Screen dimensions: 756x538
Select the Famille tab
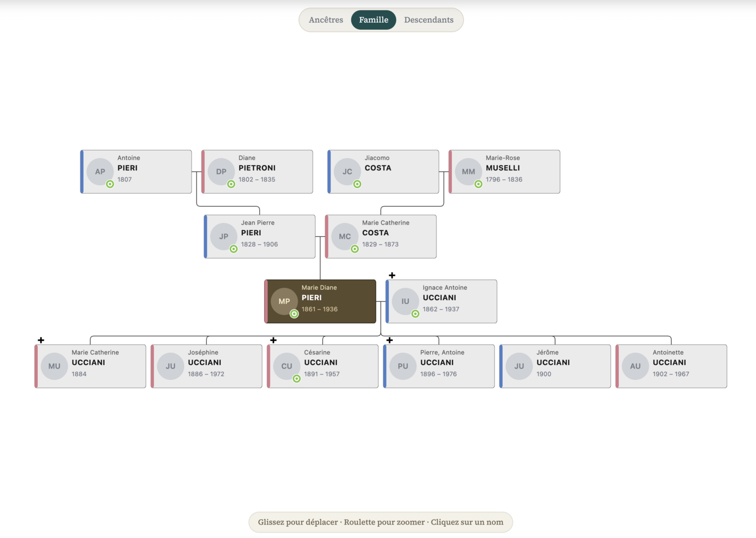coord(374,20)
